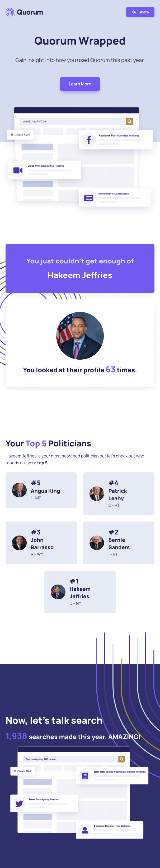The width and height of the screenshot is (160, 868).
Task: Click the Share button
Action: (140, 12)
